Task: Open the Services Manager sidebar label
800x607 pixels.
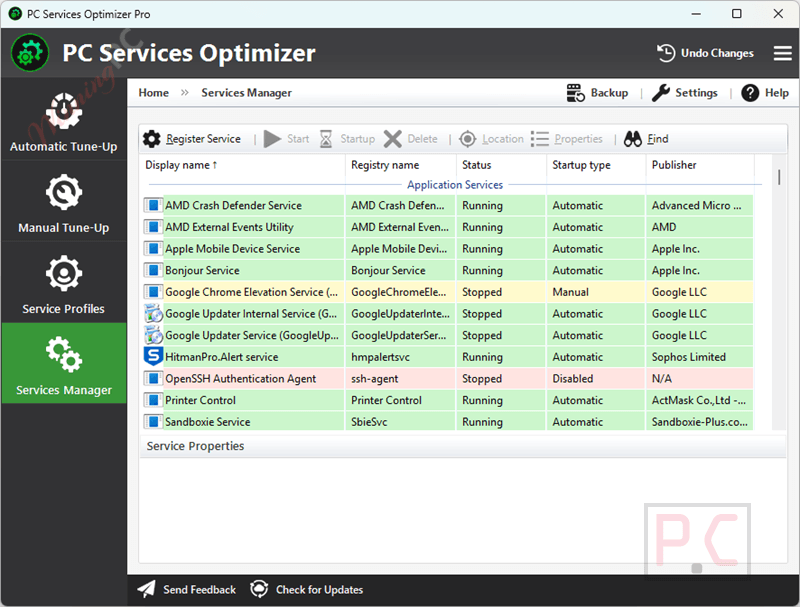Action: tap(64, 390)
